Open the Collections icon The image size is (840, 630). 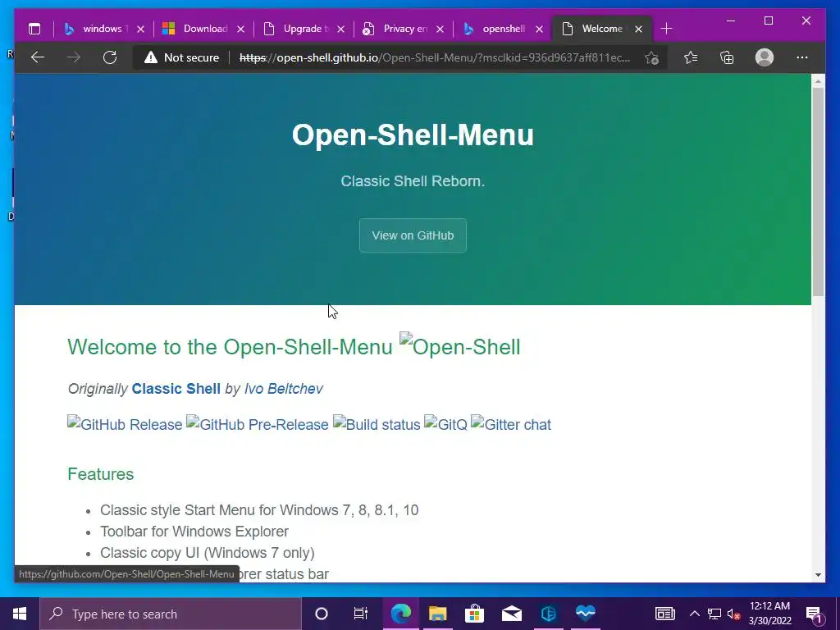point(727,57)
